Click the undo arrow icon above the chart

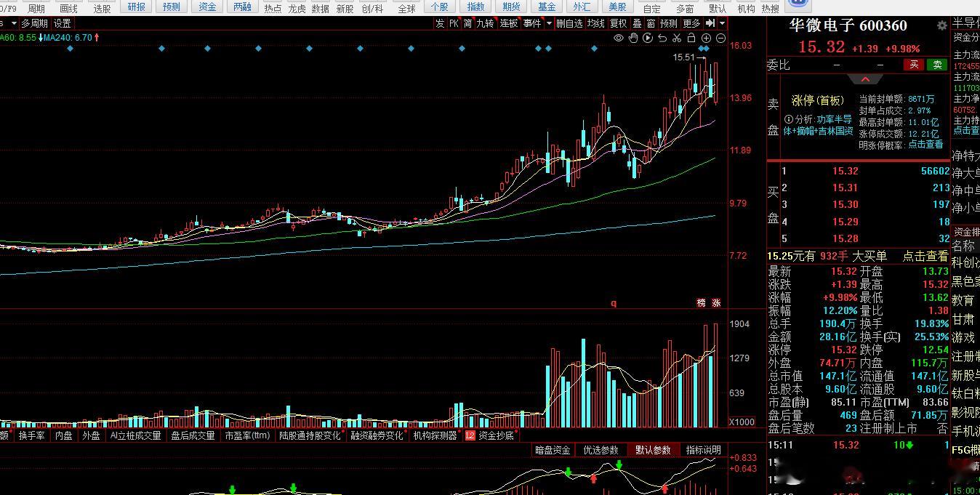point(662,38)
